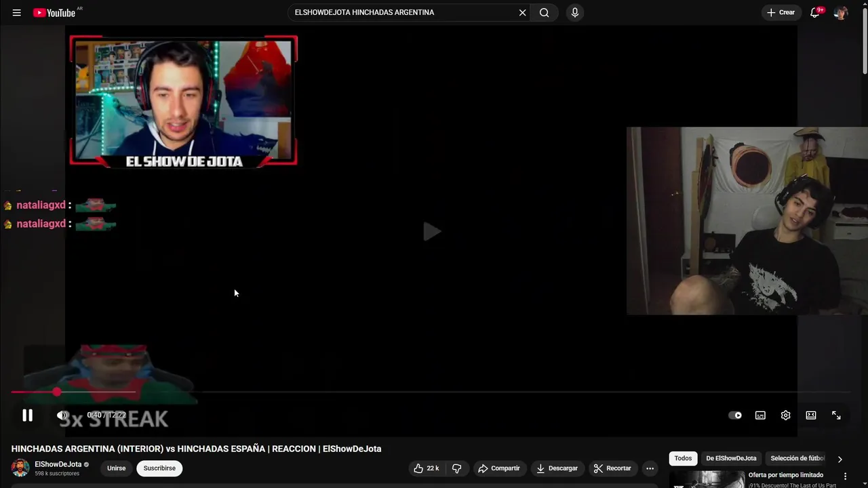Enter full screen mode
This screenshot has width=868, height=488.
(x=836, y=415)
